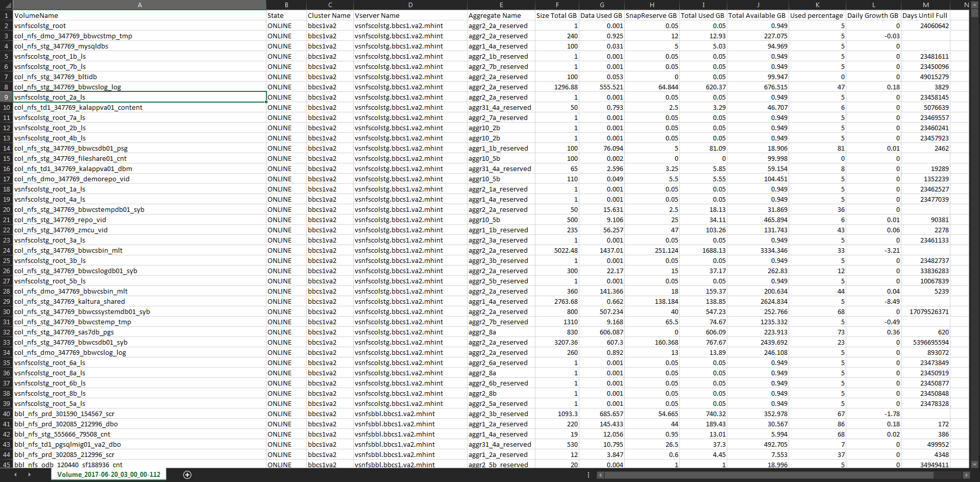The image size is (980, 482).
Task: Select column M header
Action: pos(925,5)
